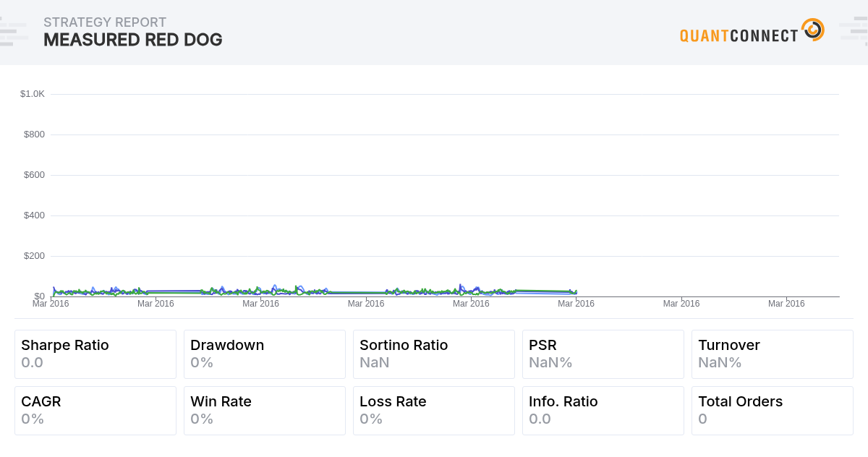Click the Win Rate stat card

coord(265,411)
